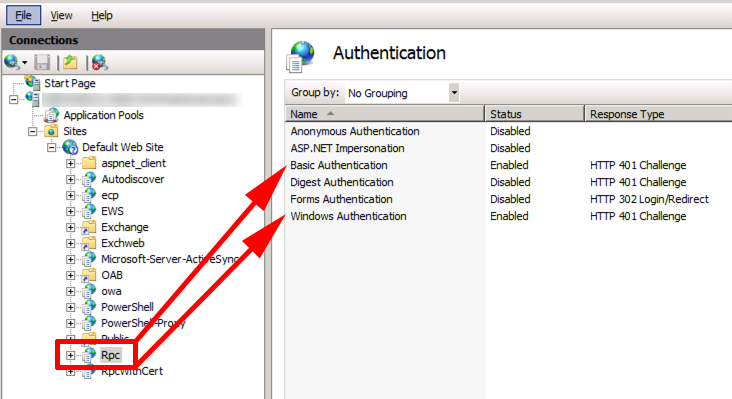Select Basic Authentication row
732x399 pixels.
click(508, 165)
